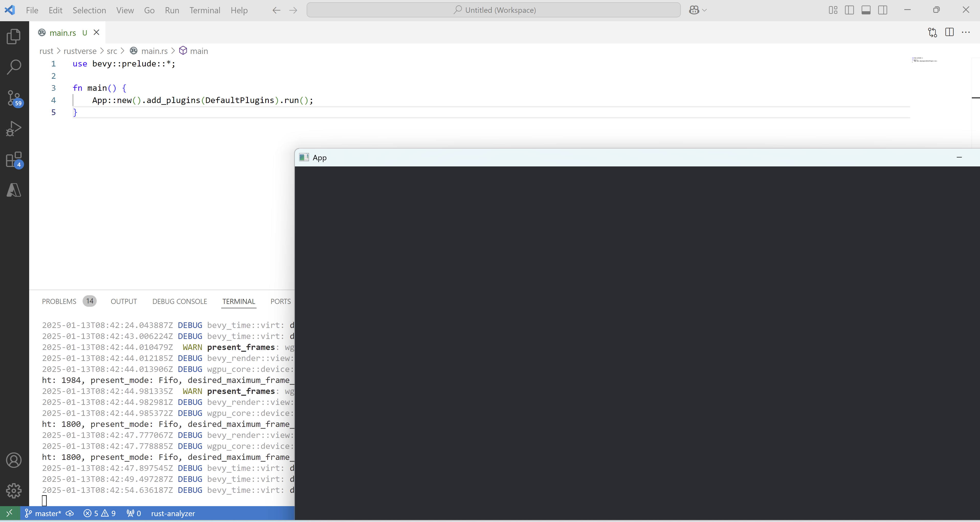Toggle the bottom Panel layout button
The height and width of the screenshot is (522, 980).
[866, 10]
